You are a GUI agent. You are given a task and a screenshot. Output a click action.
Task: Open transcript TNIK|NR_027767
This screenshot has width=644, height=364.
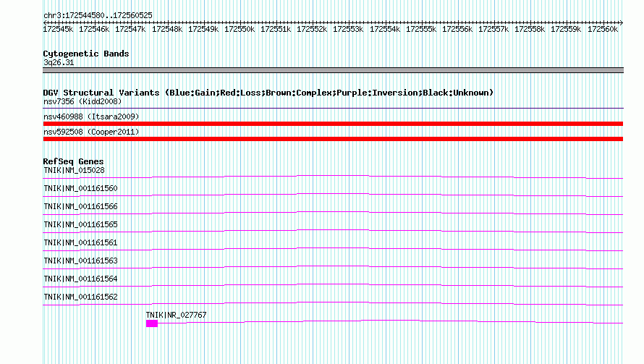(177, 315)
